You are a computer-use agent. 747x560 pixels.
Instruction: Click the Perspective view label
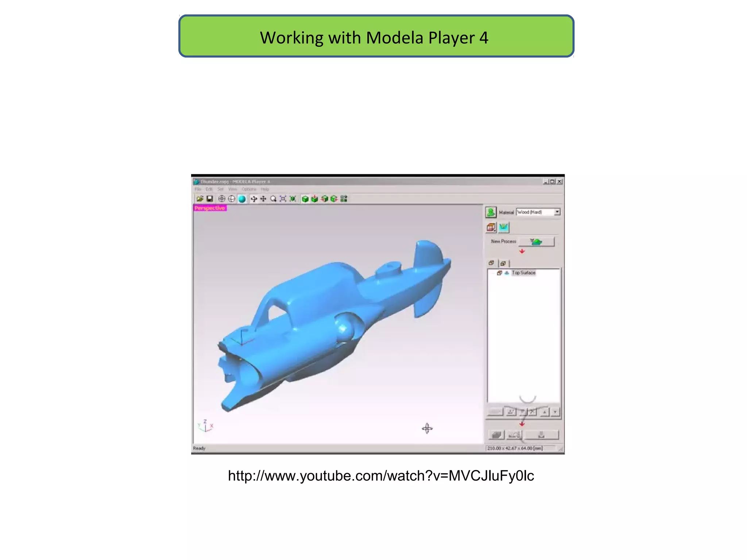210,208
